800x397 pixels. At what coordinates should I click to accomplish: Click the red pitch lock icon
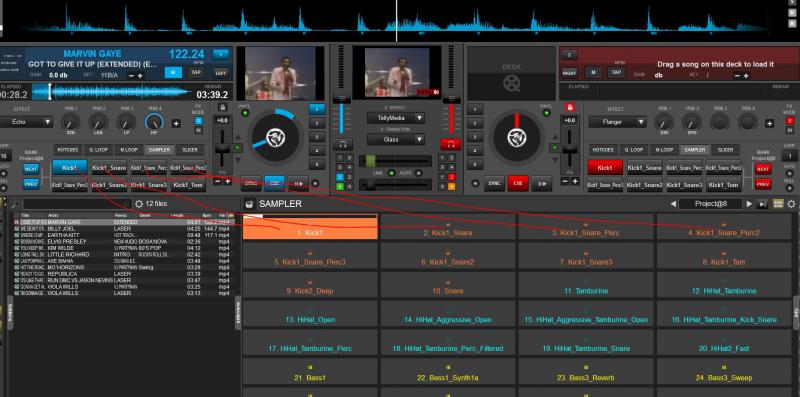point(570,107)
